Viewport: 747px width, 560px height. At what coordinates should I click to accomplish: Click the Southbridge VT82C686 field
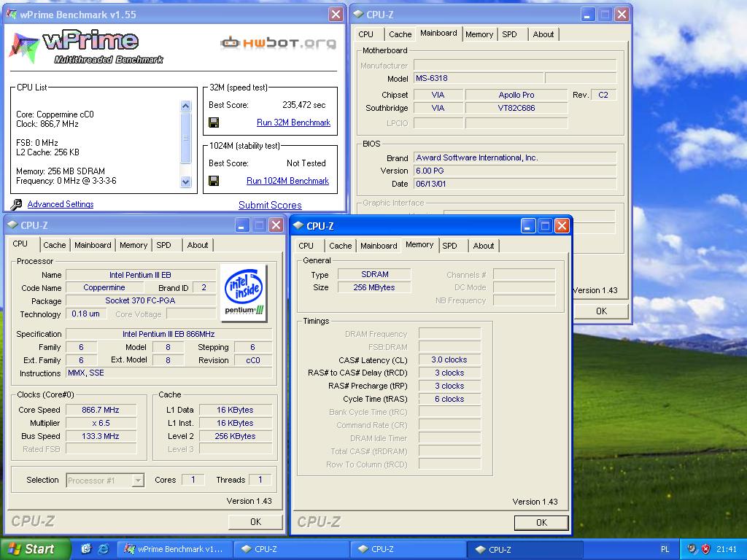516,108
